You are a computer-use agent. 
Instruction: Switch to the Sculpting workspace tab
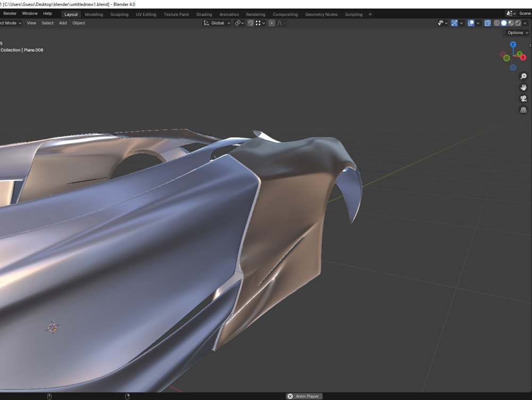119,14
